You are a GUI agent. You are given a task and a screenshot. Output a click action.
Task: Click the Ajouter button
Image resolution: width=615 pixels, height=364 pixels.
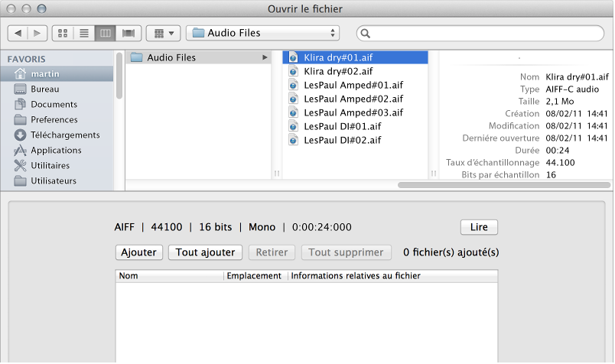pos(139,252)
